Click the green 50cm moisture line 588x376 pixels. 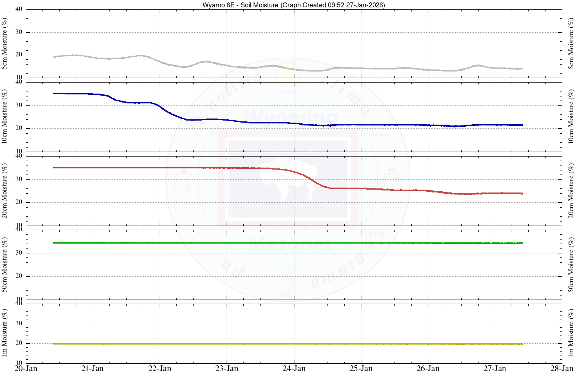click(x=286, y=243)
